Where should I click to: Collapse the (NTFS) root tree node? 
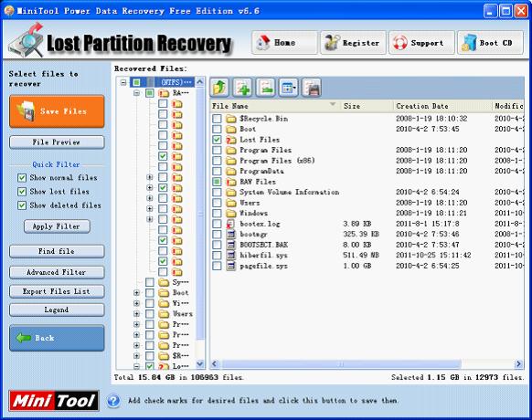click(x=123, y=82)
